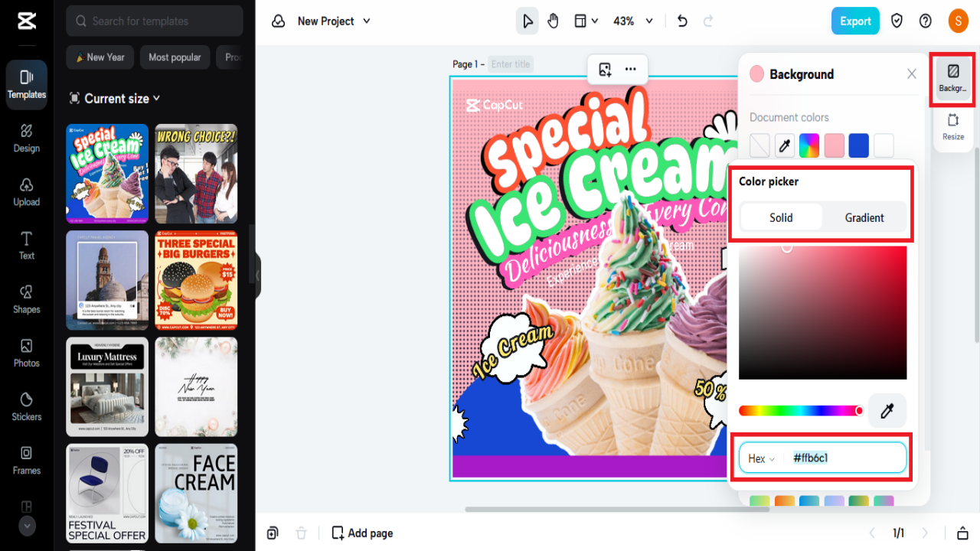Viewport: 980px width, 551px height.
Task: Click the cloud save status icon
Action: (279, 21)
